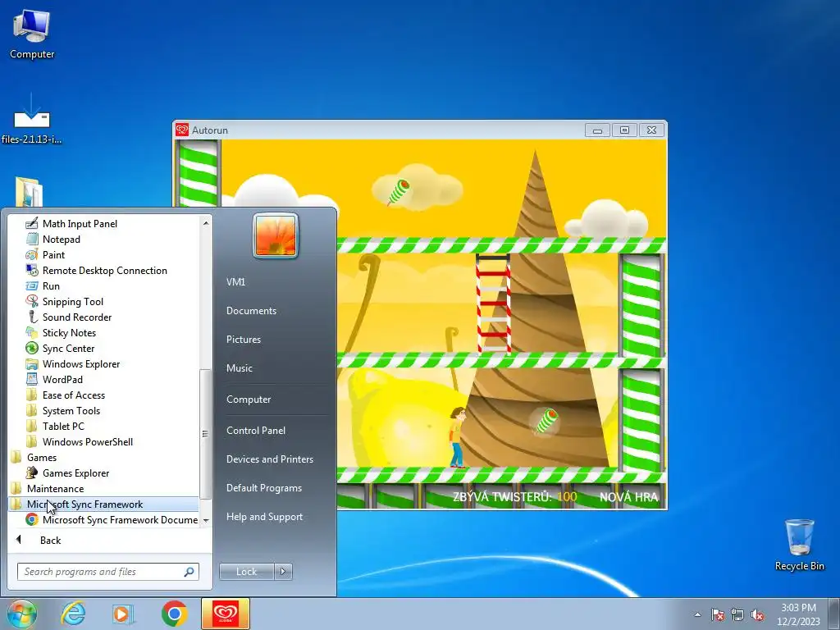The image size is (840, 630).
Task: Open WordPad
Action: pyautogui.click(x=62, y=379)
